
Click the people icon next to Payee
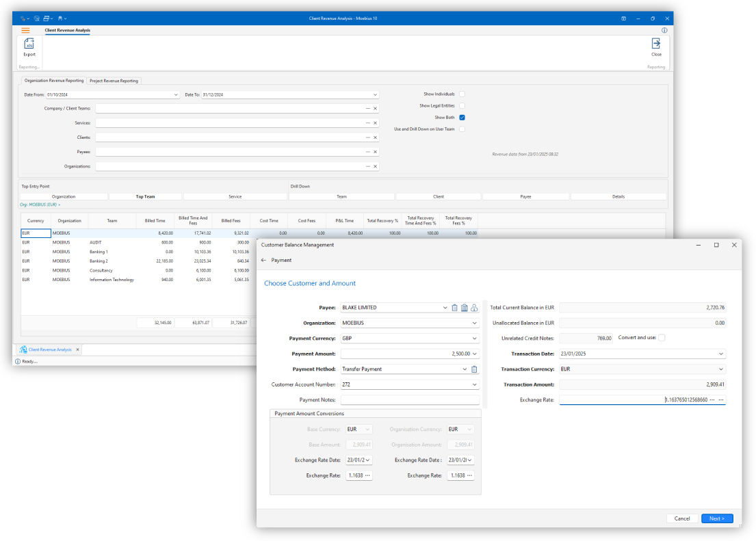point(474,308)
